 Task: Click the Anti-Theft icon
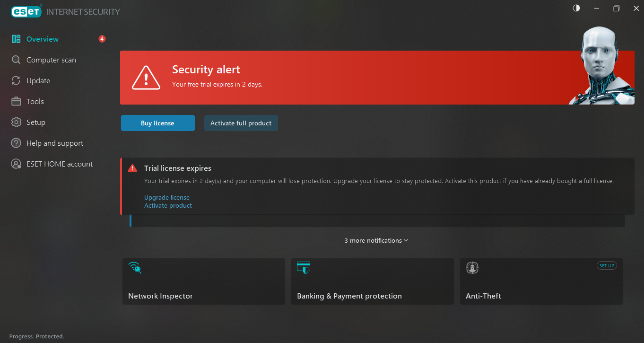pyautogui.click(x=472, y=268)
